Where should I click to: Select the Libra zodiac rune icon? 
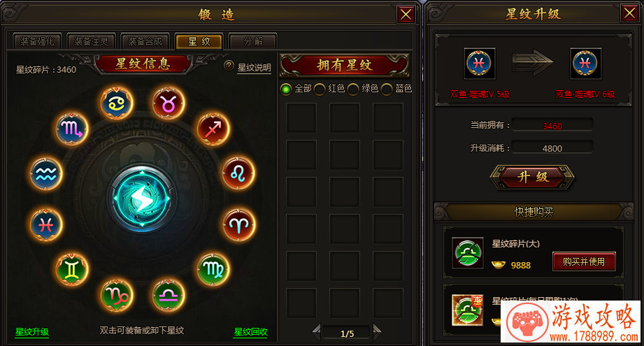tap(168, 295)
